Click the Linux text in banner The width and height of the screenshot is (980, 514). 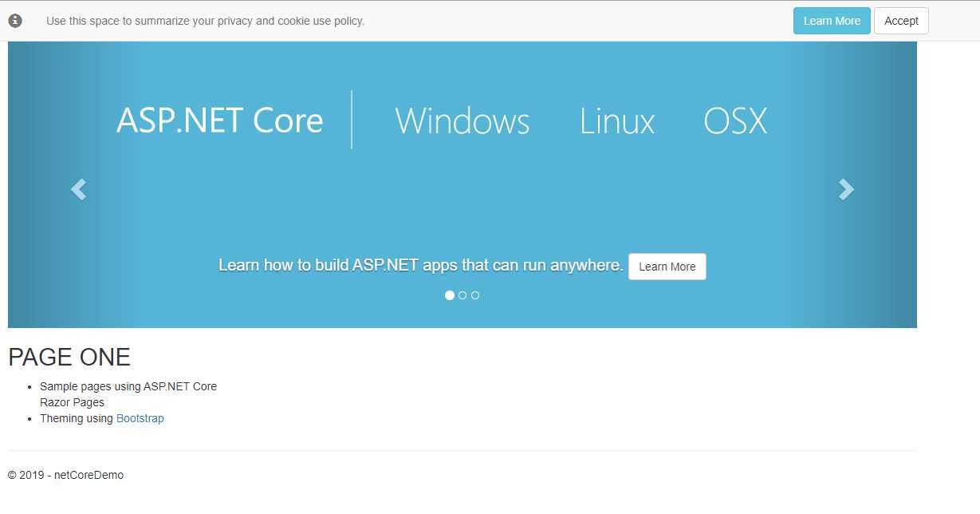tap(617, 121)
